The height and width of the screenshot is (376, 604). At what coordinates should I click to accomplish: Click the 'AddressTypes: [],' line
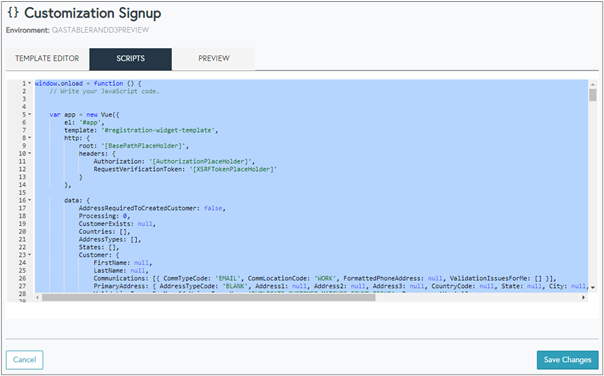coord(110,239)
